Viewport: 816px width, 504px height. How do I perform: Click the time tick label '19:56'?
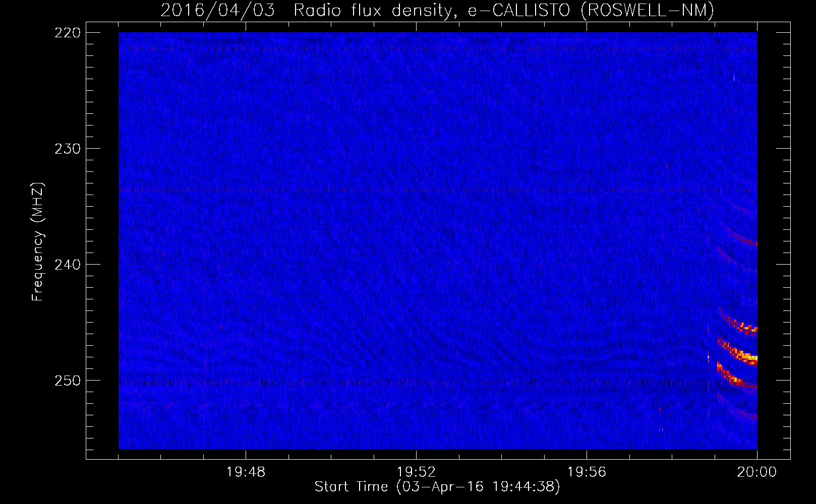pyautogui.click(x=587, y=472)
